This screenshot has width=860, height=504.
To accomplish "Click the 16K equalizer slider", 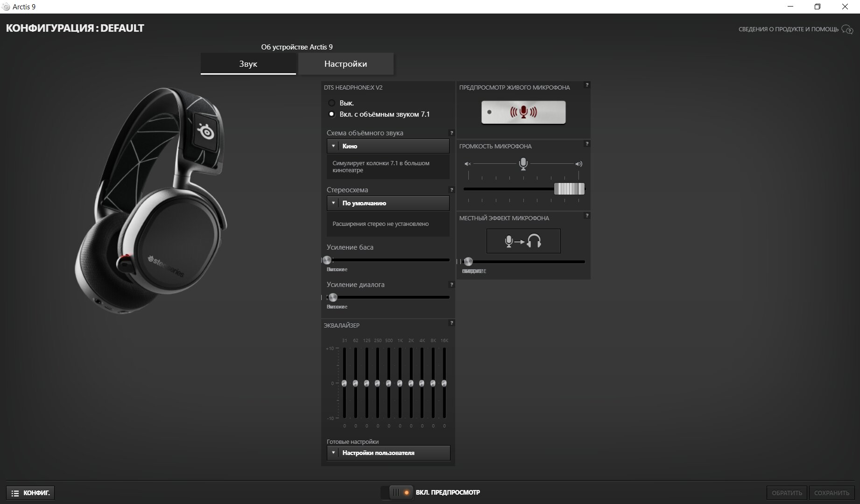I will point(444,383).
